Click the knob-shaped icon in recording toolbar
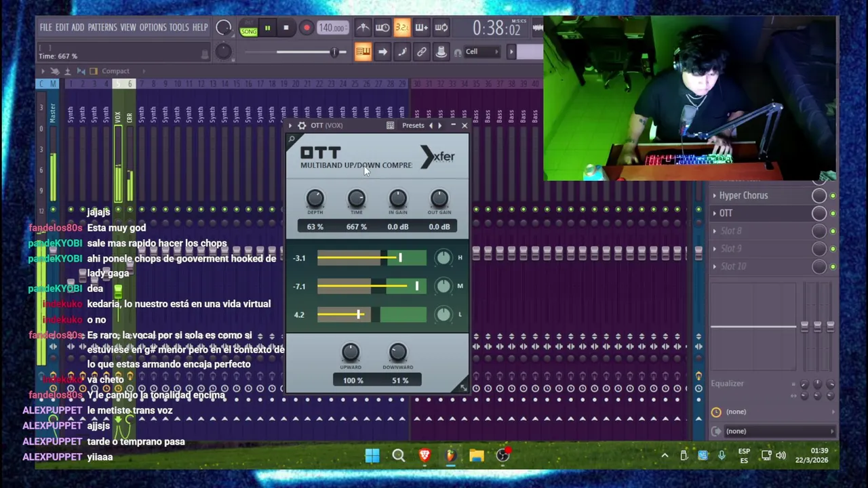Viewport: 868px width, 488px height. (x=441, y=52)
